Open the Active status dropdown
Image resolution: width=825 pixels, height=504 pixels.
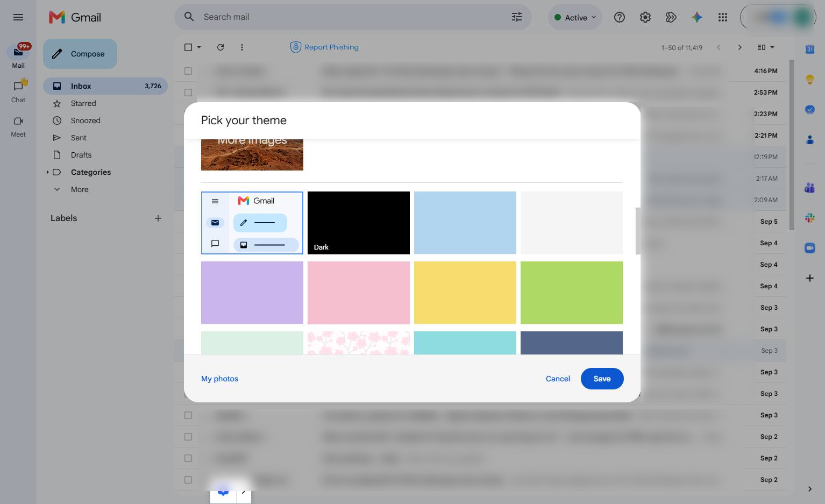575,17
